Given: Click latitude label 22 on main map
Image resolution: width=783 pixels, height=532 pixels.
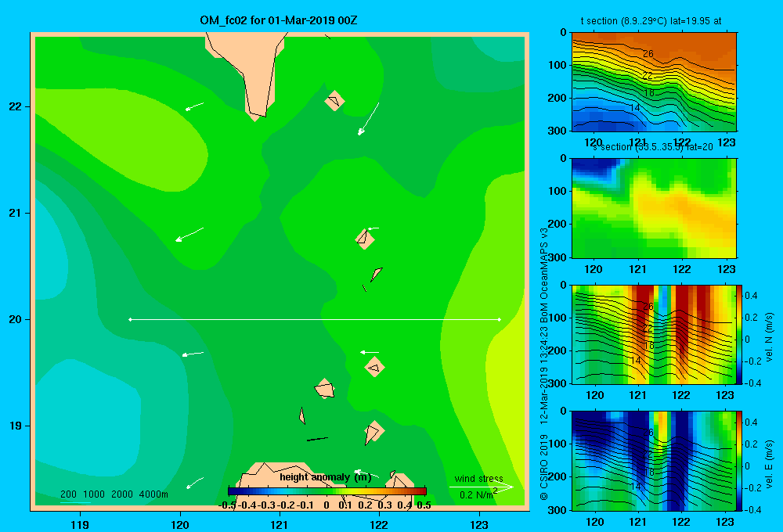Looking at the screenshot, I should click(x=15, y=106).
